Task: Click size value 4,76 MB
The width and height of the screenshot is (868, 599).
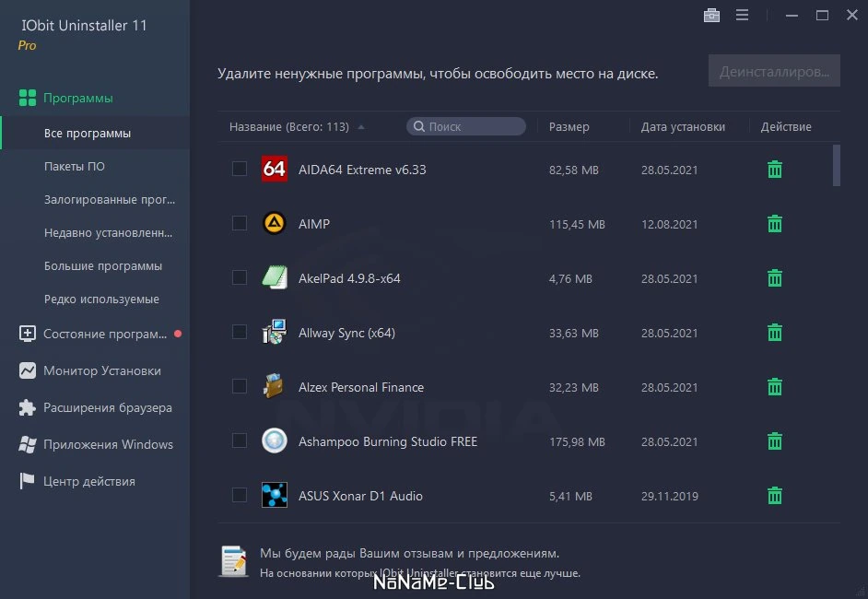Action: pyautogui.click(x=570, y=278)
